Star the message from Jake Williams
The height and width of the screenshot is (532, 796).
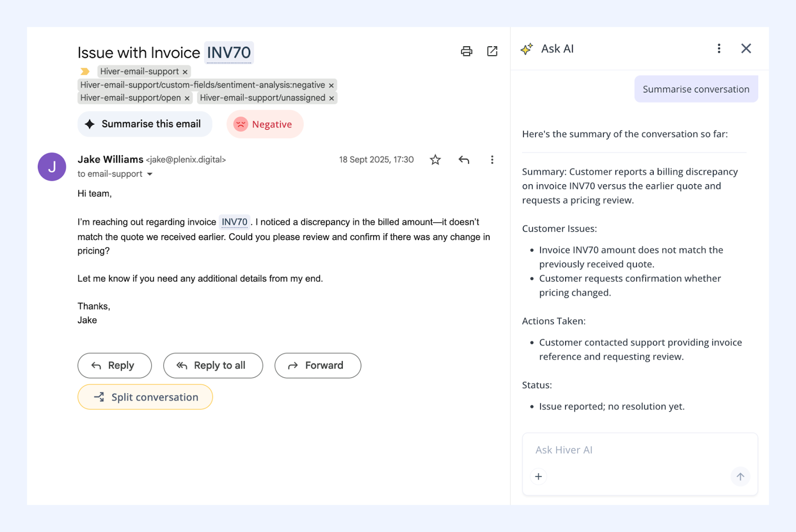pos(435,160)
